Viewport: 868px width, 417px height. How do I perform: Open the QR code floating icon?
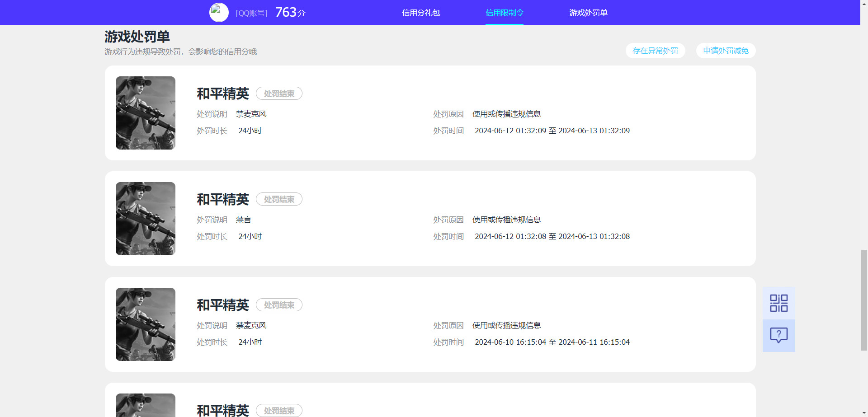pyautogui.click(x=778, y=303)
